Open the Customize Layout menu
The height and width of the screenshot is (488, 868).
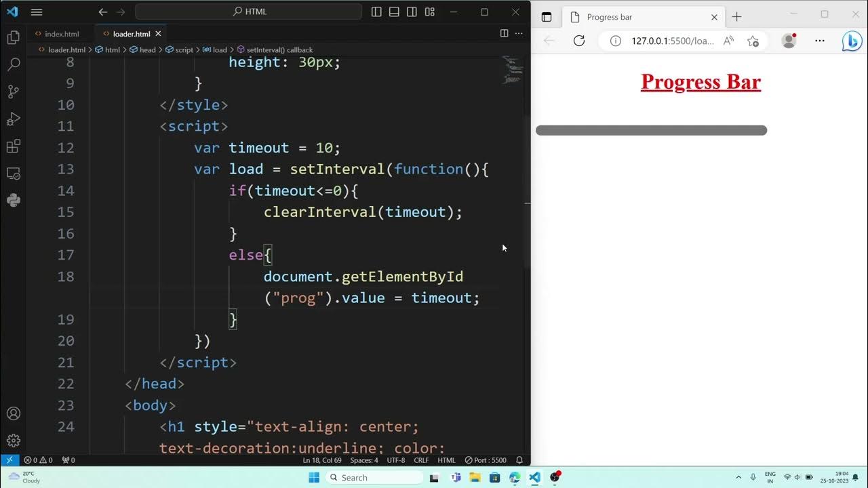pyautogui.click(x=429, y=12)
